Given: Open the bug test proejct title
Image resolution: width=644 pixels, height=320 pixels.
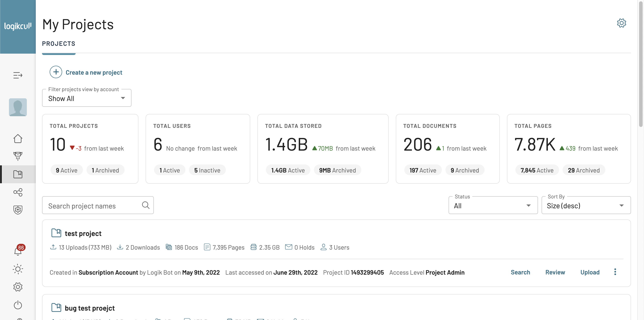Looking at the screenshot, I should [x=90, y=308].
